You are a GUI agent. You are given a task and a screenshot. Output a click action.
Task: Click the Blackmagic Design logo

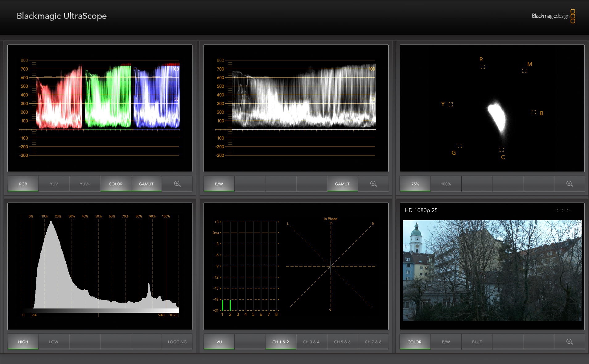(553, 16)
